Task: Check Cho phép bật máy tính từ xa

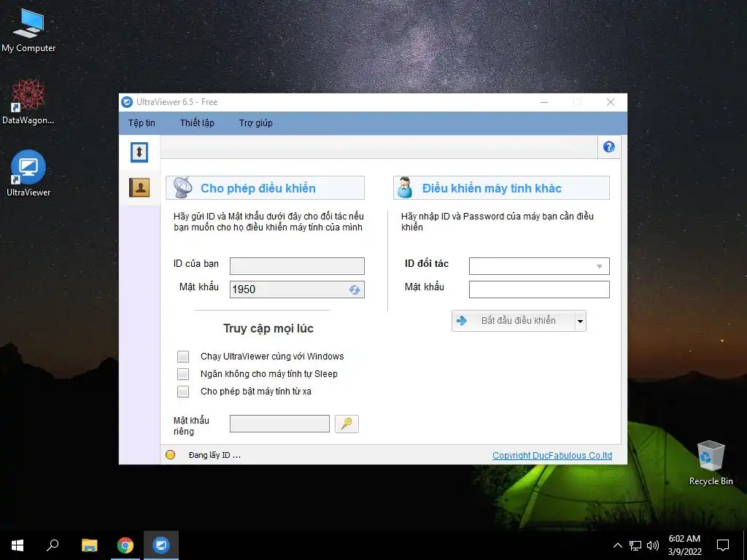Action: [183, 392]
